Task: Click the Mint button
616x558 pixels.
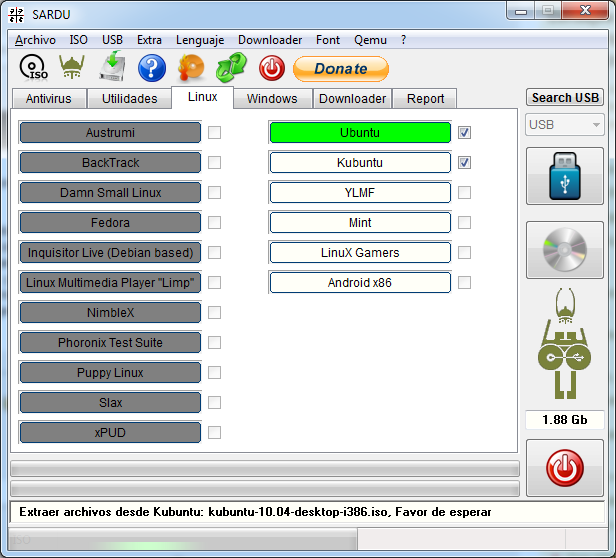Action: (x=360, y=222)
